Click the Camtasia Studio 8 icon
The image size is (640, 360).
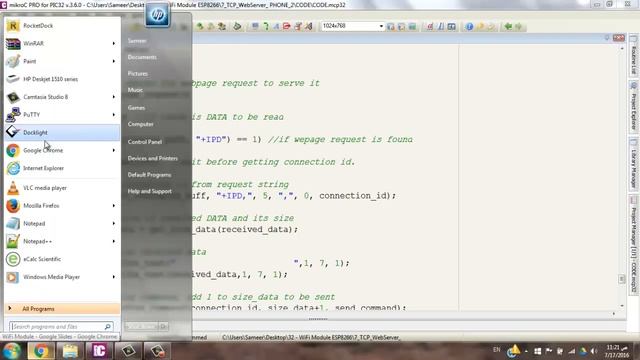13,97
